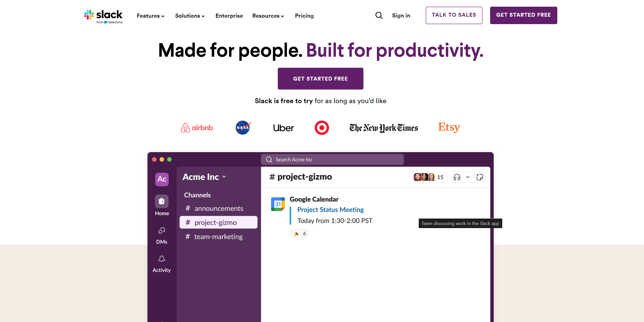
Task: Click the Target bullseye logo
Action: (322, 128)
